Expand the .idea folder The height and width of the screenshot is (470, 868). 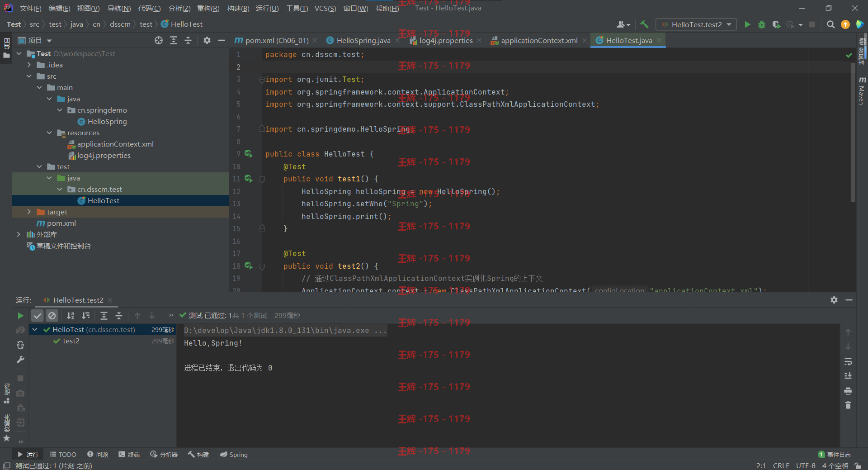pyautogui.click(x=29, y=65)
